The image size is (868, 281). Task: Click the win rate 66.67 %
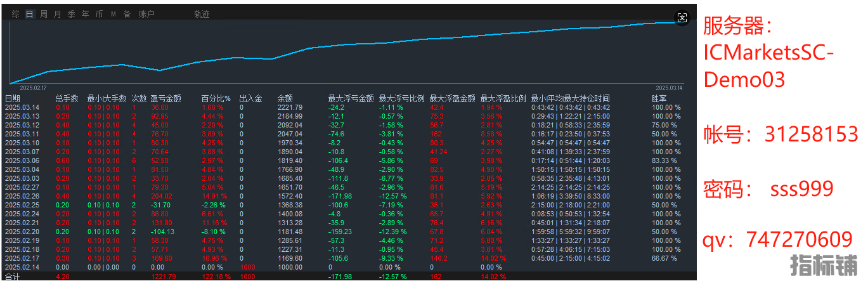pyautogui.click(x=664, y=258)
